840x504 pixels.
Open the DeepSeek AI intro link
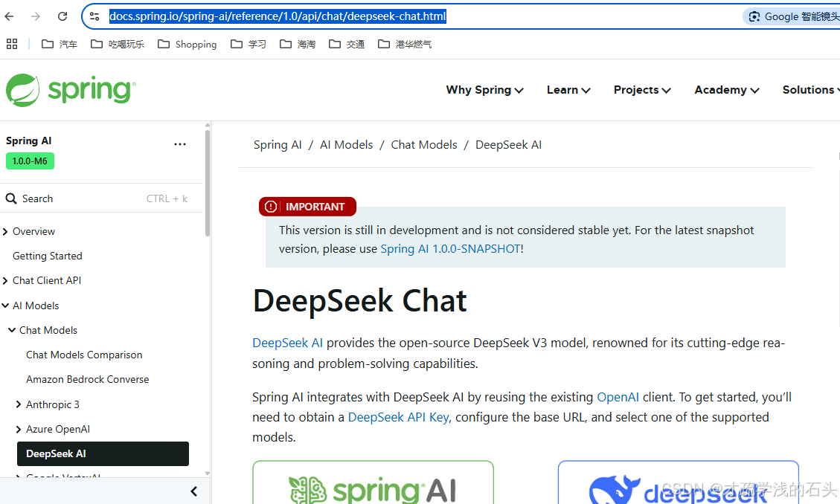coord(288,343)
